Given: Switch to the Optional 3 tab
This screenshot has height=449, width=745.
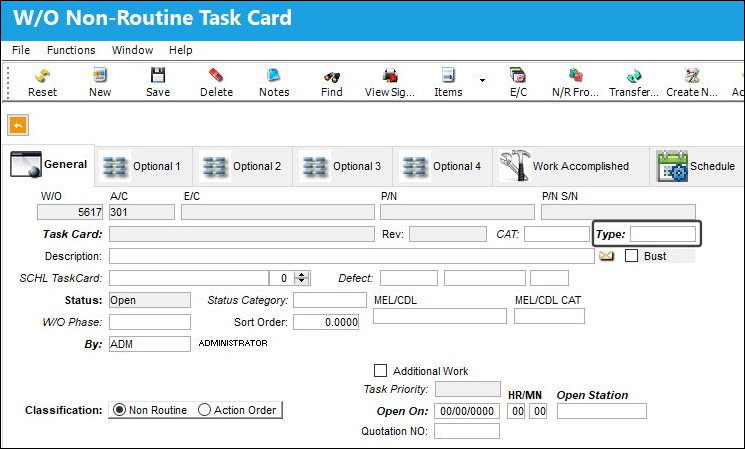Looking at the screenshot, I should click(343, 166).
